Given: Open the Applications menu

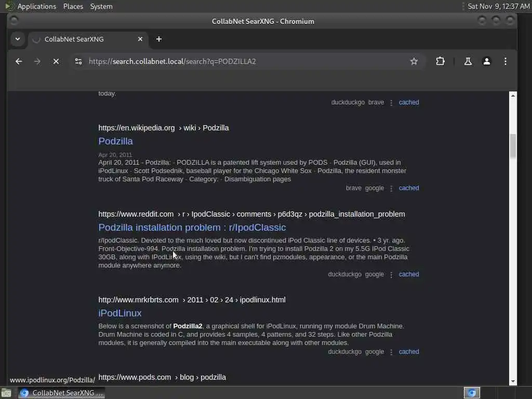Looking at the screenshot, I should pos(37,6).
